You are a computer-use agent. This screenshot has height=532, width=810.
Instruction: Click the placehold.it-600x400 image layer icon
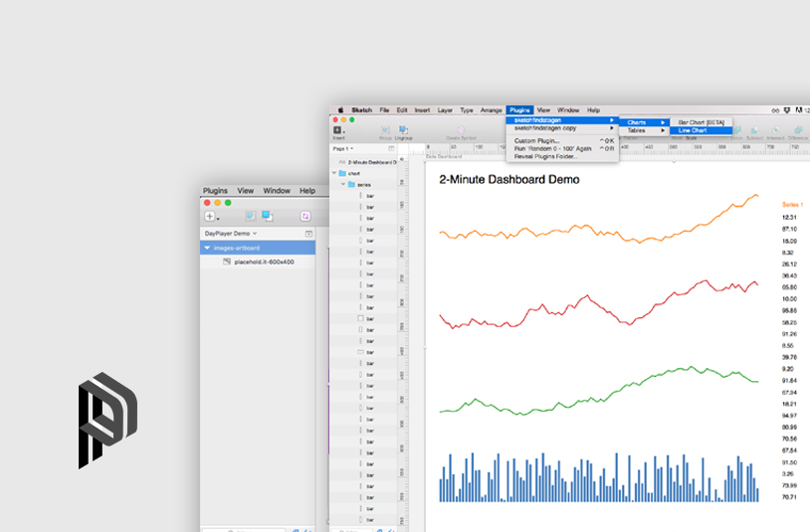coord(227,262)
